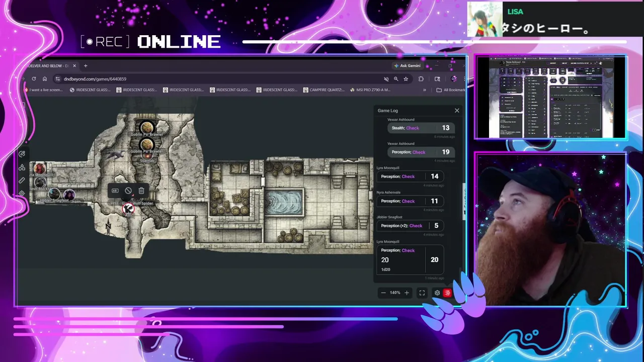Screen dimensions: 644x362
Task: Open the dice roller icon
Action: click(437, 293)
